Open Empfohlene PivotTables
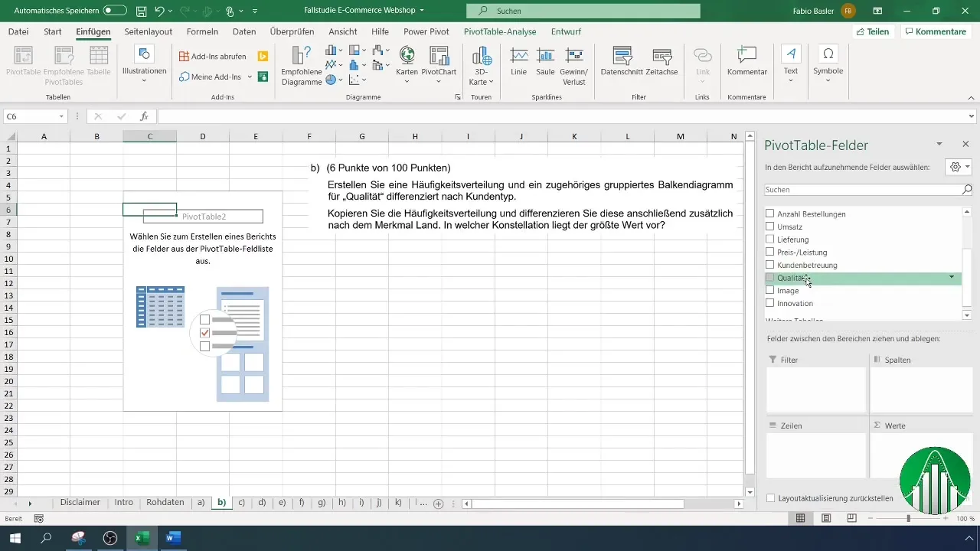The width and height of the screenshot is (980, 551). [64, 65]
